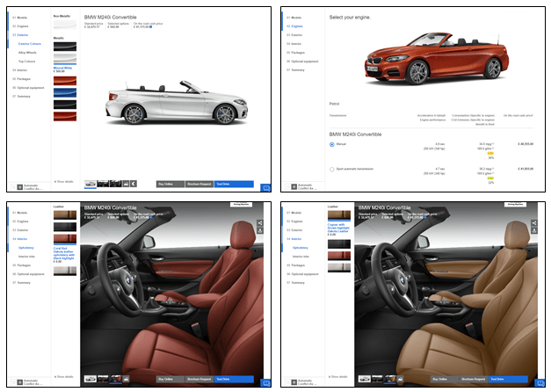Select second view thumbnail in white-car panel

point(103,184)
